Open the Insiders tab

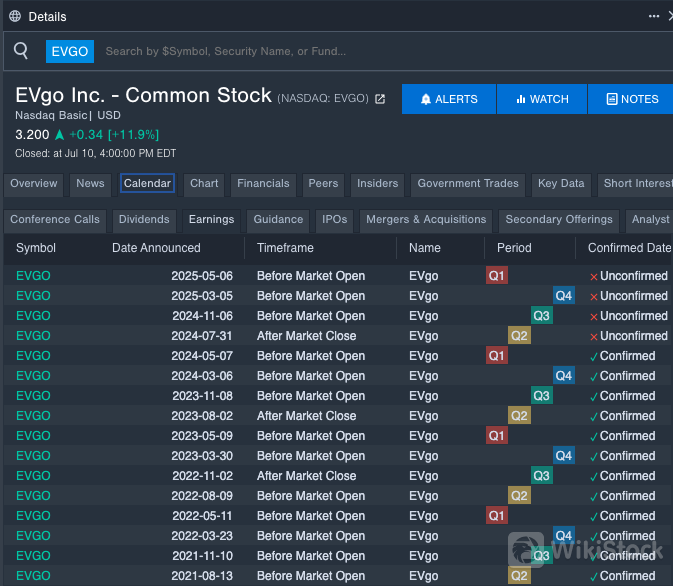(x=377, y=184)
